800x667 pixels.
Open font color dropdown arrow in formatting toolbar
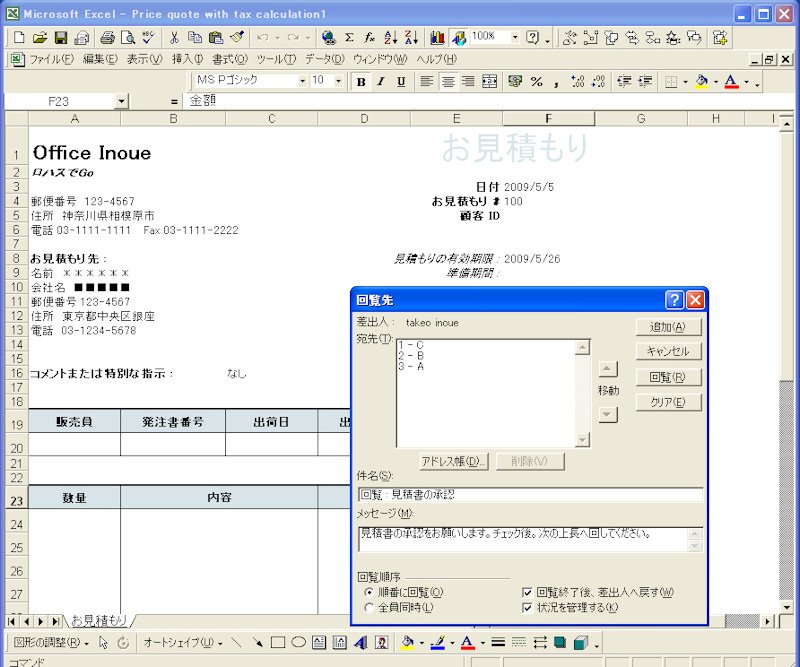tap(746, 82)
